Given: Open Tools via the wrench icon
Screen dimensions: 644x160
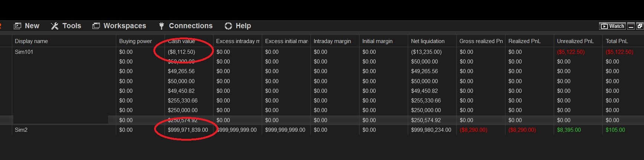Looking at the screenshot, I should 55,26.
